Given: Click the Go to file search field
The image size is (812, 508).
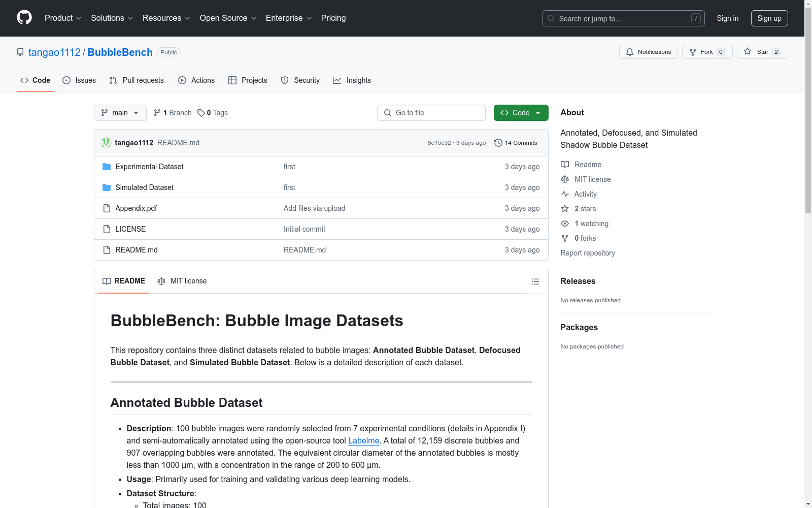Looking at the screenshot, I should 431,113.
